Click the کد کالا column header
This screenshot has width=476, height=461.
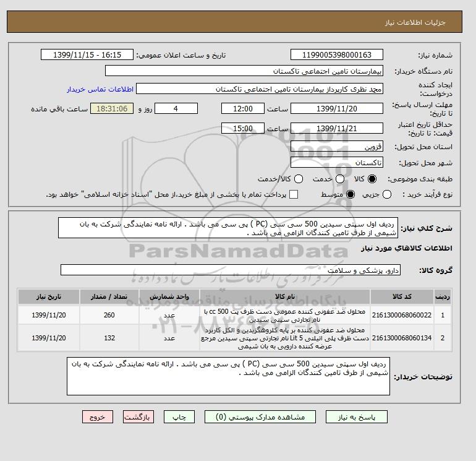(402, 297)
